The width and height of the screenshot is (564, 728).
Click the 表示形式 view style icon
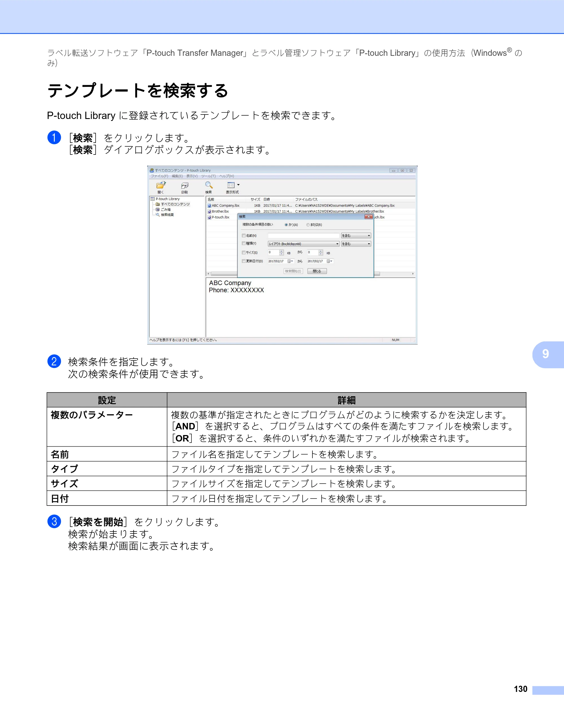[x=231, y=185]
